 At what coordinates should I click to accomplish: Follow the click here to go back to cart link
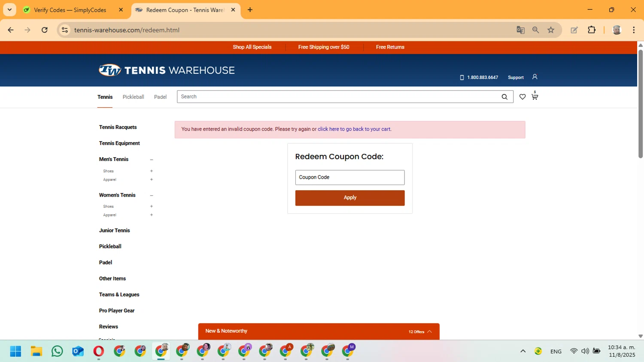(x=354, y=129)
